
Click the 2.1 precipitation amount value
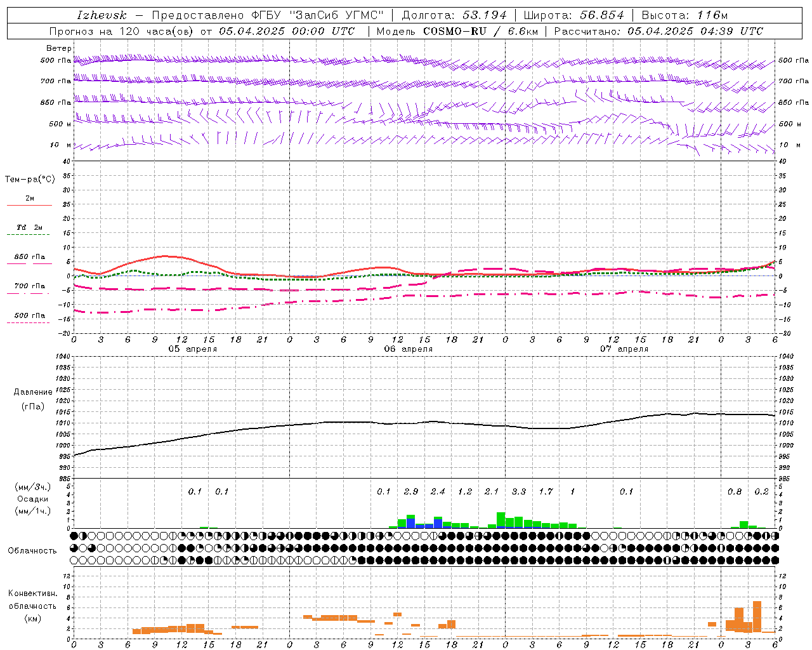[x=492, y=491]
